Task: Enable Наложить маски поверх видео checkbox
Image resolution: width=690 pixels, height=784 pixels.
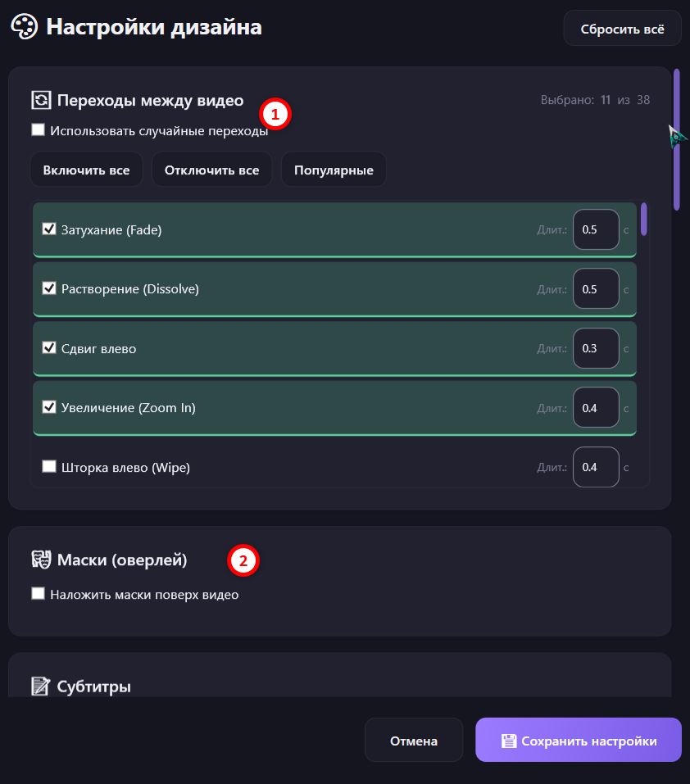Action: (38, 593)
